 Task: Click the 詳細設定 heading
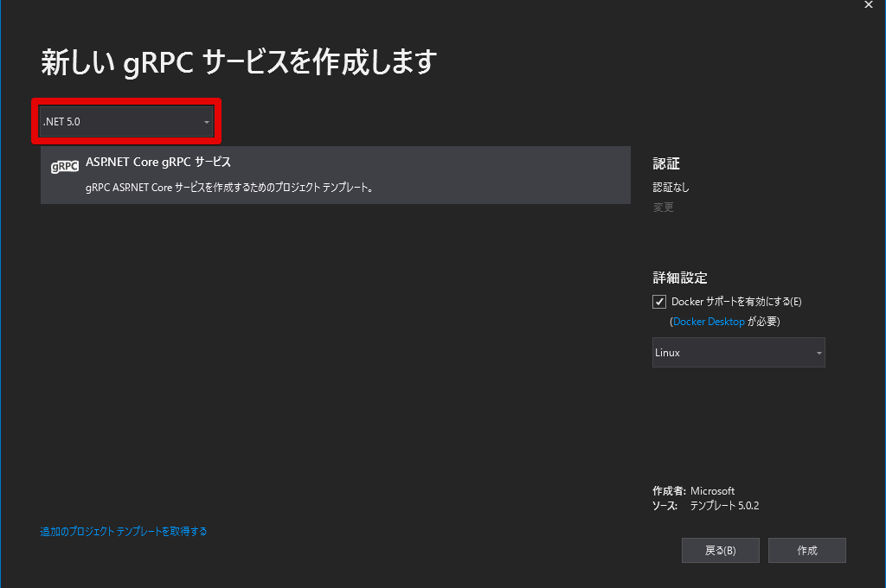click(x=680, y=278)
